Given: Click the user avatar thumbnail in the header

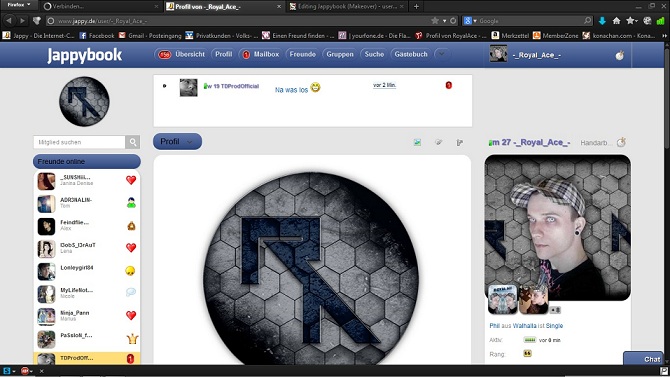Looking at the screenshot, I should coord(498,54).
